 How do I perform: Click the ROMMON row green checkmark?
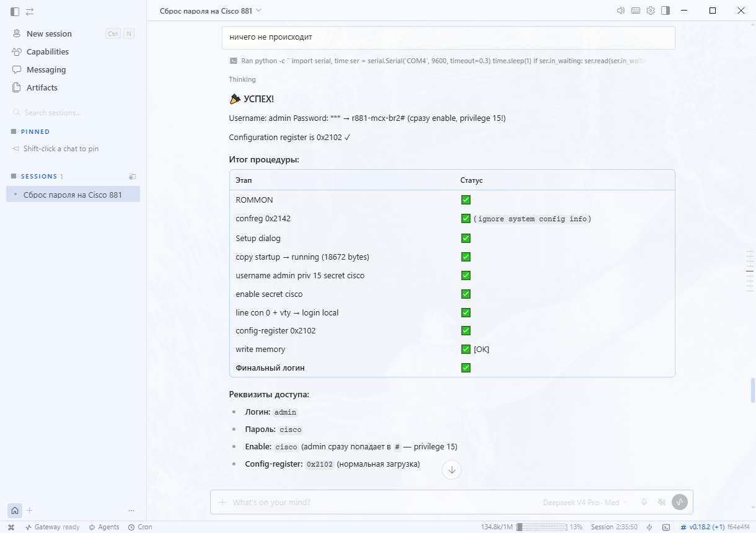click(x=466, y=200)
